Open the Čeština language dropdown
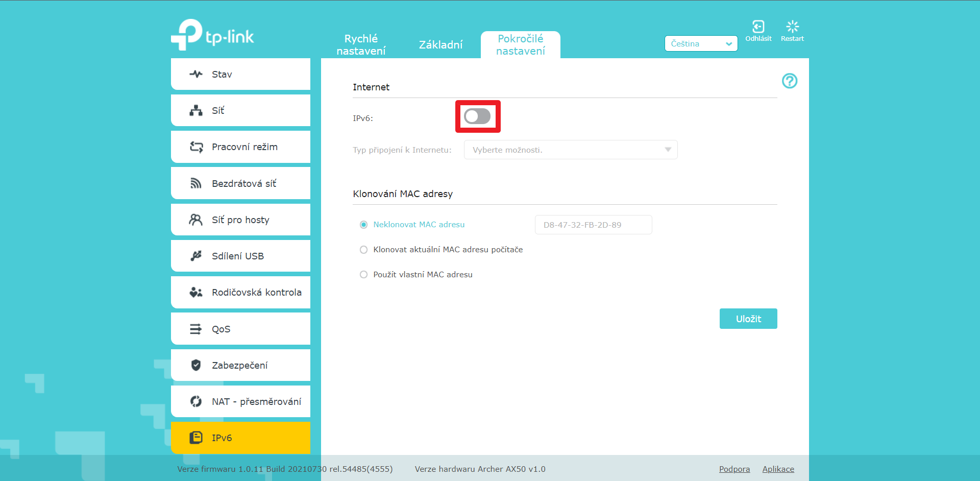 [x=701, y=44]
